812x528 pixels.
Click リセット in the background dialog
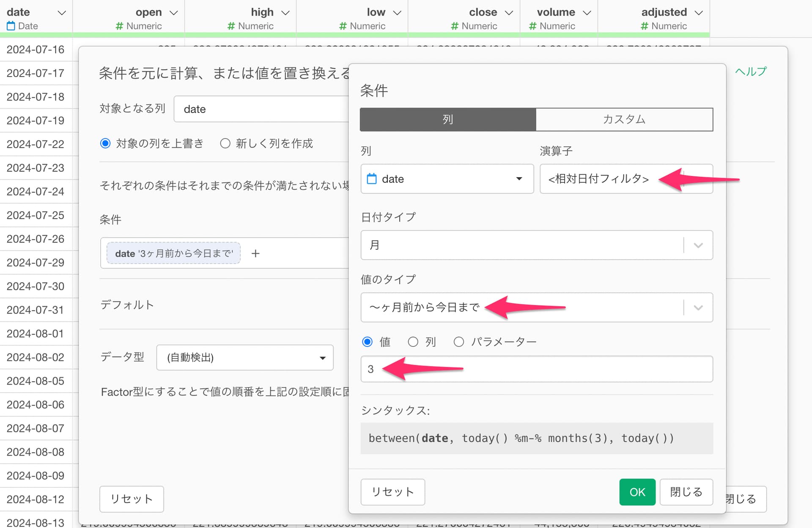click(x=132, y=499)
